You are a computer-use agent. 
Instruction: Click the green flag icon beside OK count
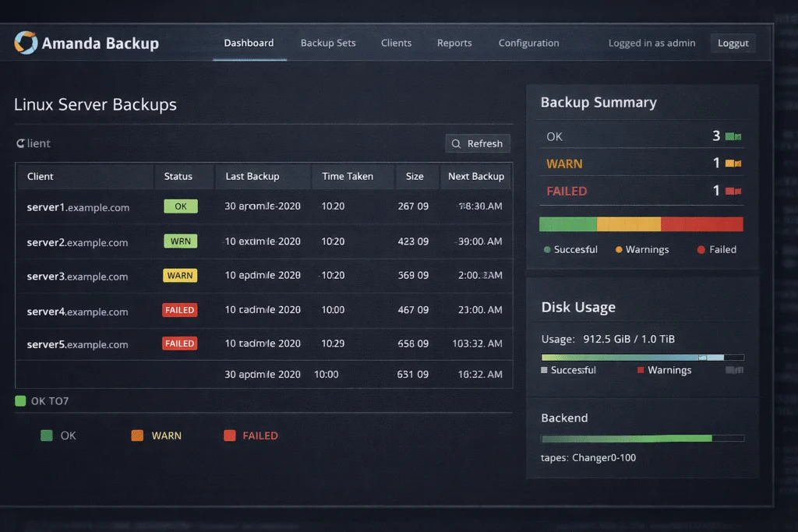(x=733, y=136)
